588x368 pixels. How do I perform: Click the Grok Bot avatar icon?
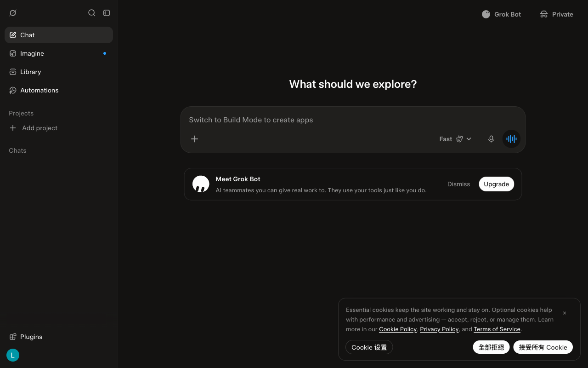pos(201,184)
